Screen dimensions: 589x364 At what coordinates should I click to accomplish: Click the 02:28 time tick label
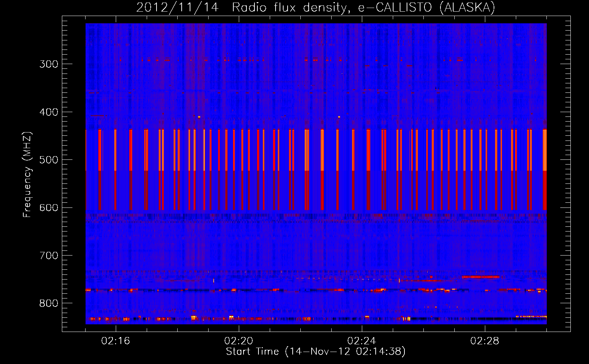pyautogui.click(x=485, y=341)
